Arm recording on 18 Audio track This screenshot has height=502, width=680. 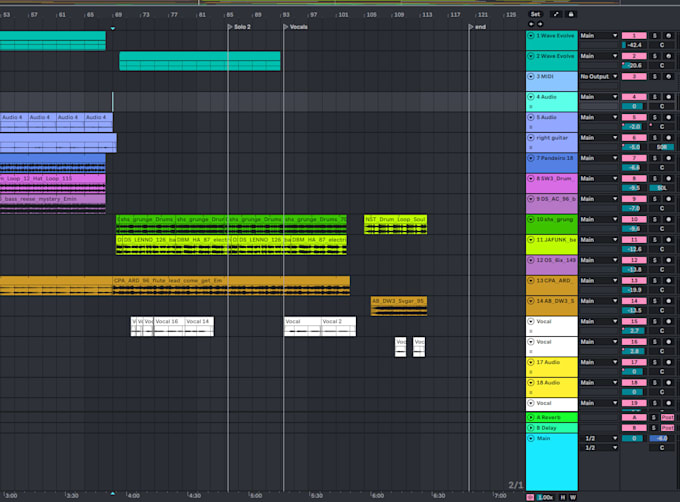[x=668, y=382]
